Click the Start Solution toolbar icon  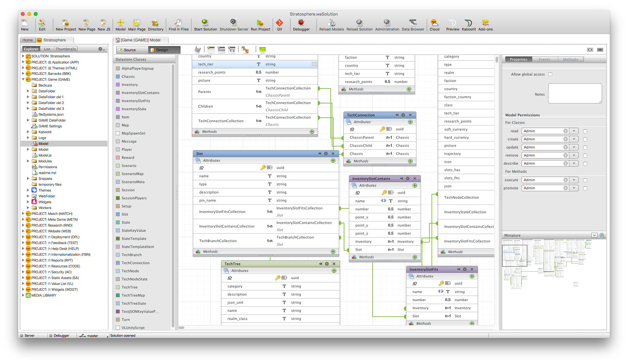click(205, 23)
